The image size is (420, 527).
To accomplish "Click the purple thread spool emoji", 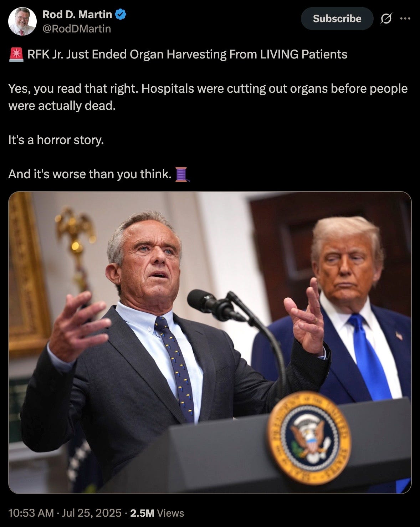I will 182,174.
